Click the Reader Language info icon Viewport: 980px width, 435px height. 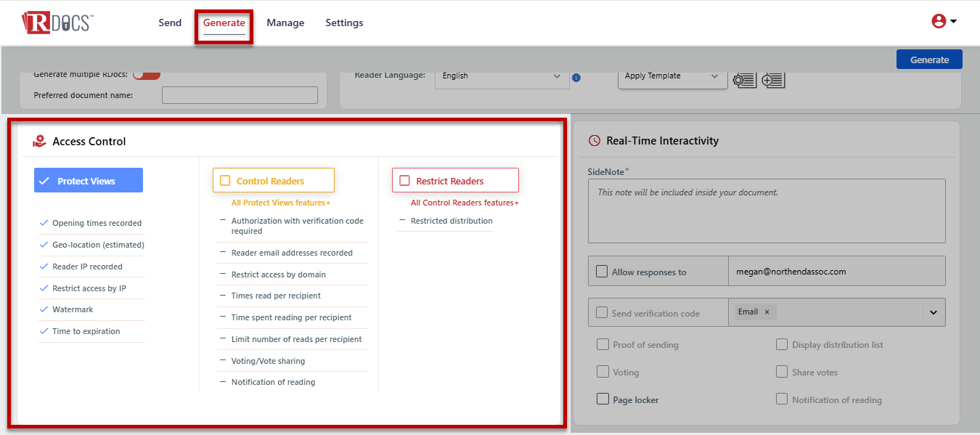[x=576, y=78]
